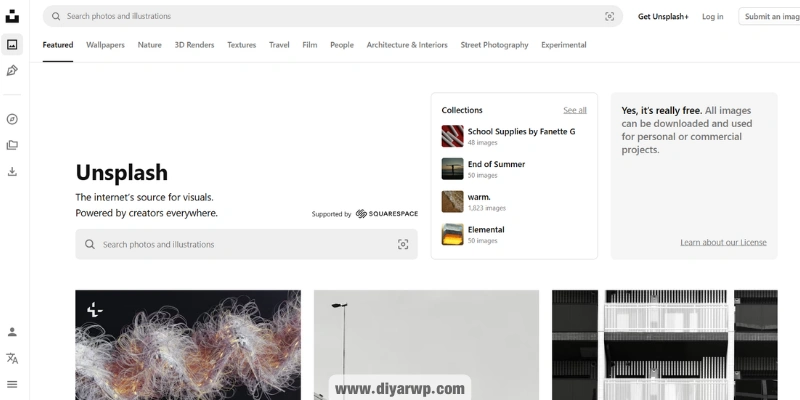Switch to the Wallpapers tab

coord(105,45)
